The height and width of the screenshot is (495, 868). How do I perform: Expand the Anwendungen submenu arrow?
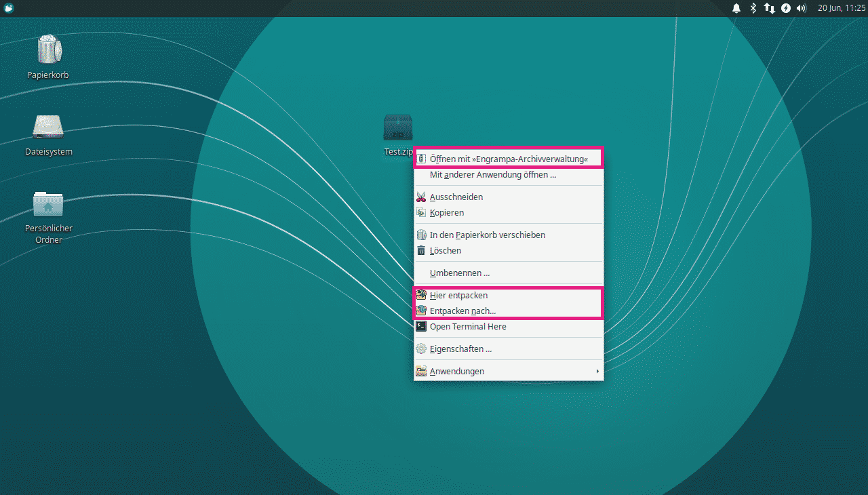pyautogui.click(x=597, y=371)
